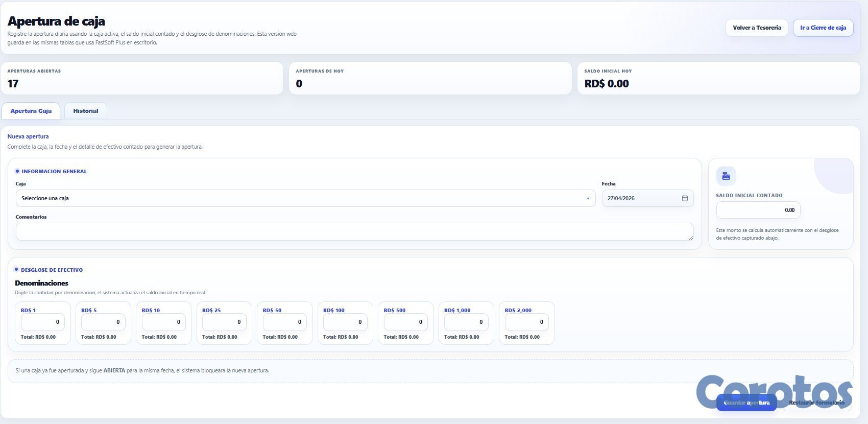Click the RD$ 5 quantity input
868x424 pixels.
(x=103, y=322)
